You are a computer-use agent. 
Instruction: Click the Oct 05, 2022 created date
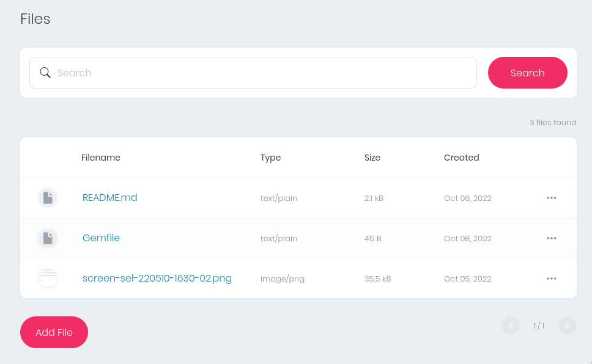(468, 278)
